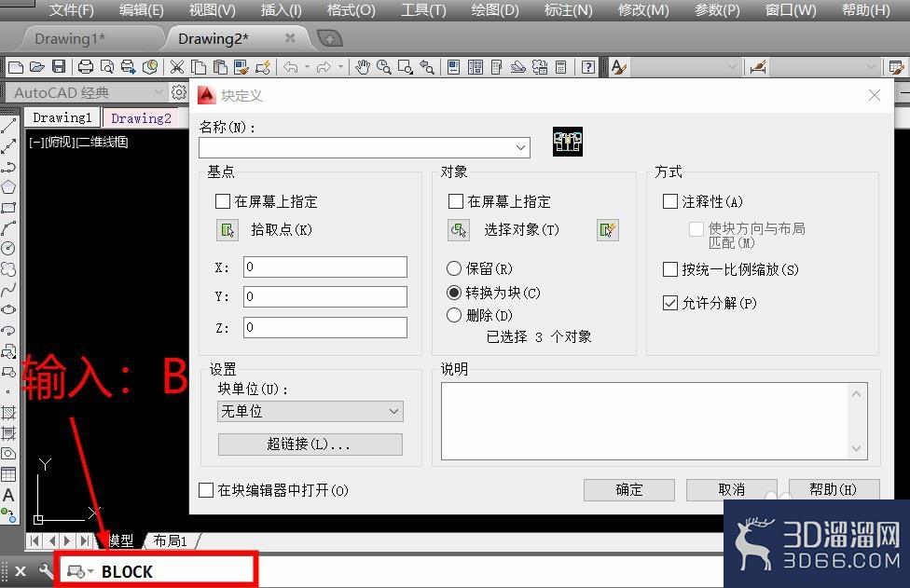Click the 说明 description text area

(655, 421)
